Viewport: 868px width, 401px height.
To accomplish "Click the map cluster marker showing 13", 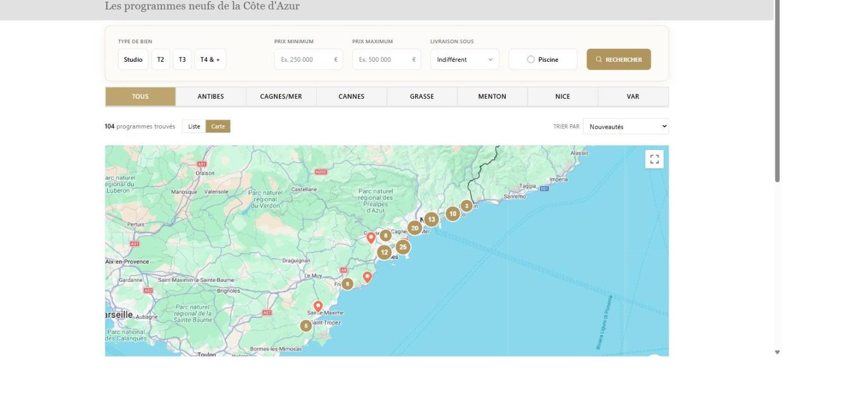I will click(x=431, y=220).
